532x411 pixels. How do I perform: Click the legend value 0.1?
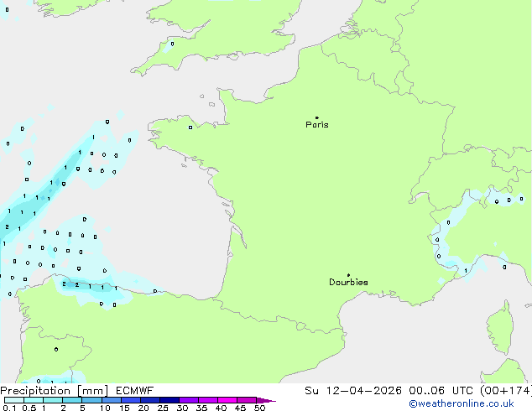[x=9, y=408]
